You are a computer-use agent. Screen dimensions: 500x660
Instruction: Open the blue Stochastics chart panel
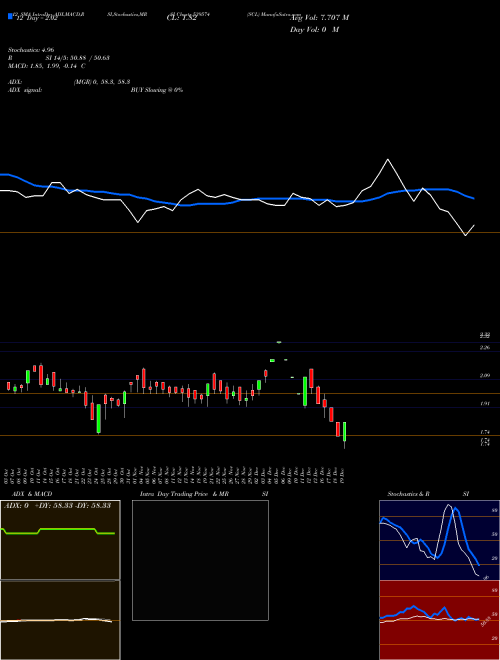point(439,540)
